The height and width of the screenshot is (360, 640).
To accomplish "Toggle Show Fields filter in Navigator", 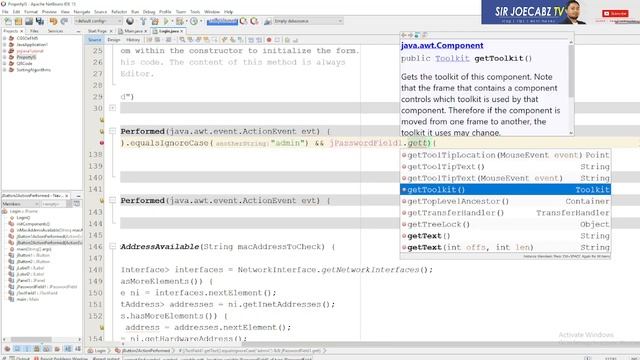I will [x=17, y=349].
